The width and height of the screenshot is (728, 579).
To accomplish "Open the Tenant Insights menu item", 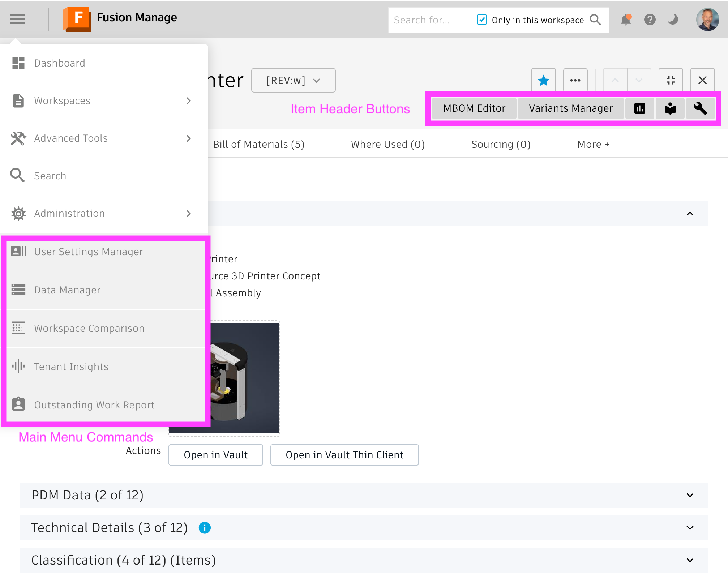I will [x=71, y=366].
